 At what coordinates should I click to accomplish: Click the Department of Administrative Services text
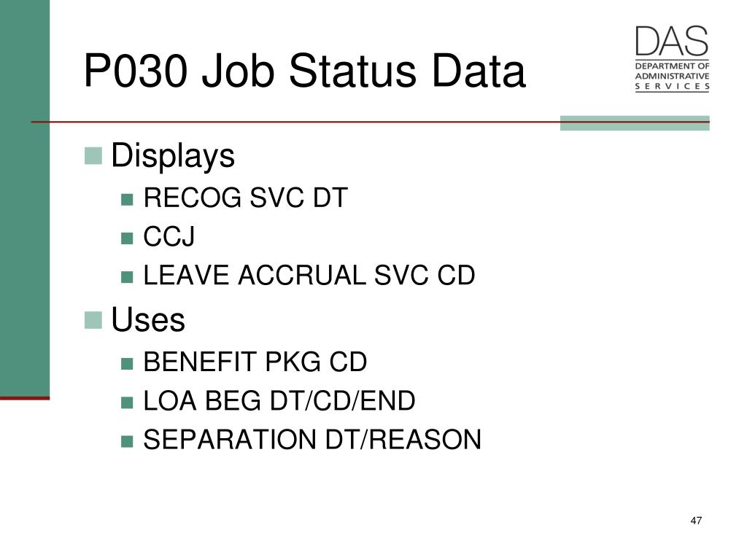pyautogui.click(x=672, y=76)
